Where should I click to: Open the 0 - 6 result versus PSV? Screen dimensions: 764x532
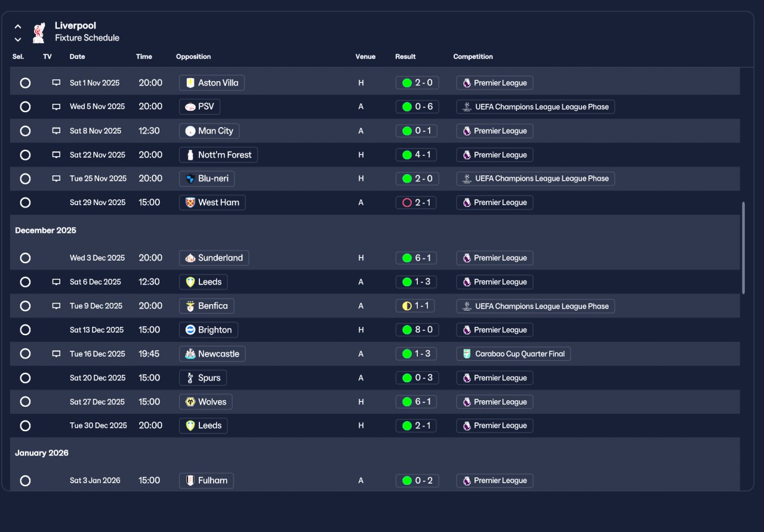[x=417, y=107]
